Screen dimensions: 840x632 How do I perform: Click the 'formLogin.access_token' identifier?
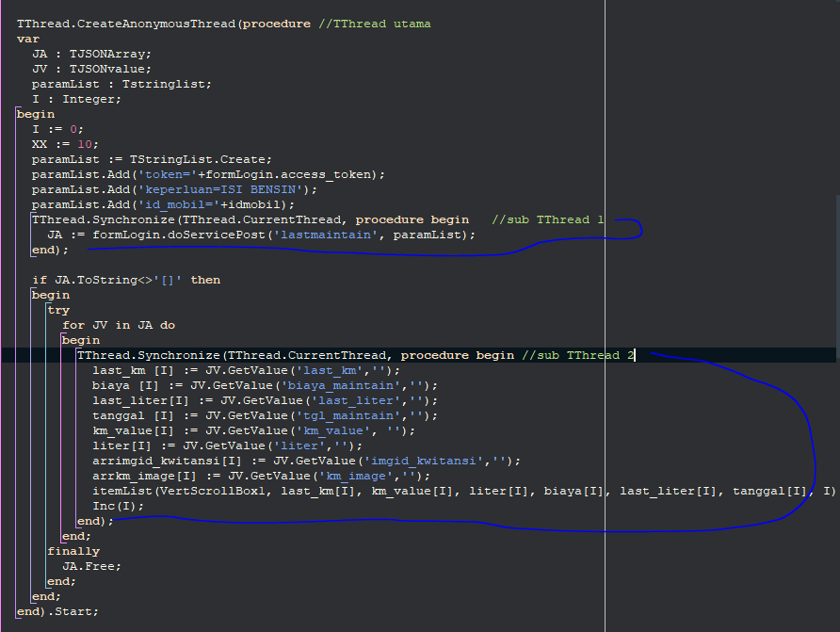pyautogui.click(x=288, y=174)
